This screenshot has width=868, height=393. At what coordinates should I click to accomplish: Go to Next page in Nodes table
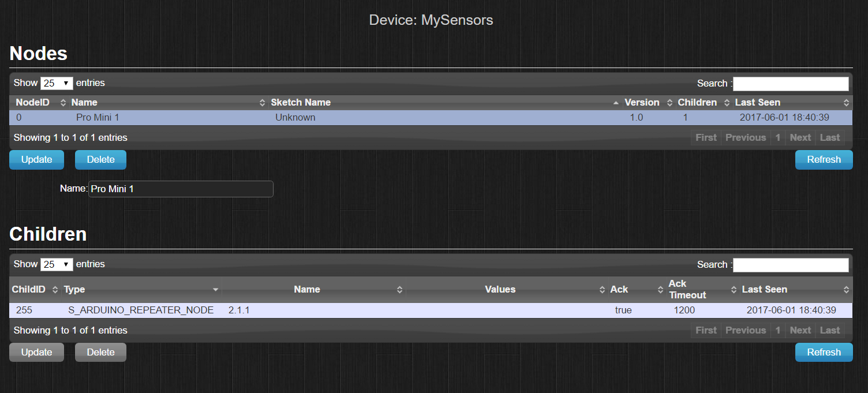tap(800, 138)
